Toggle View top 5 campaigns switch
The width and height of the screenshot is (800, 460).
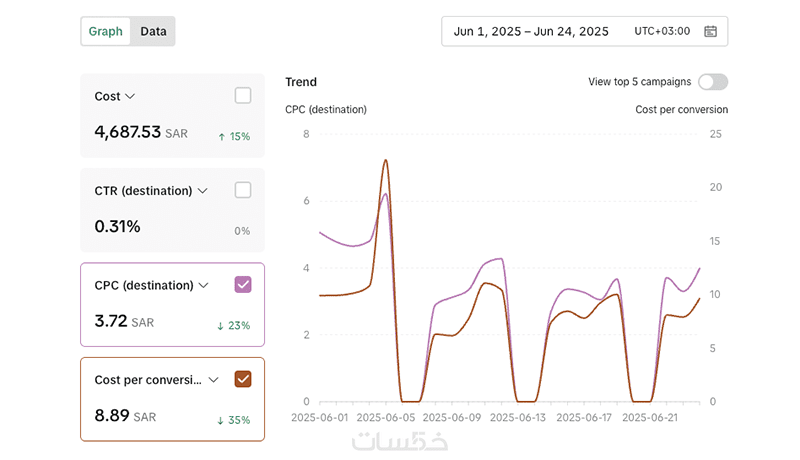tap(713, 82)
